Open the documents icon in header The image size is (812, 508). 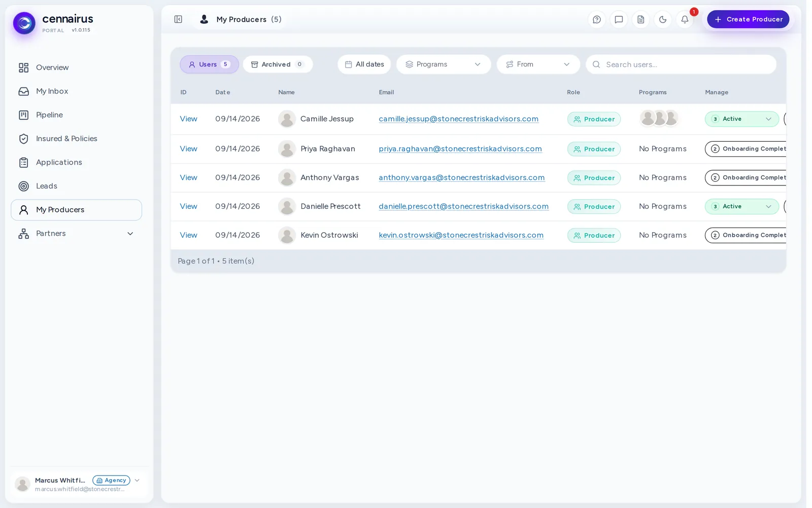pos(641,20)
